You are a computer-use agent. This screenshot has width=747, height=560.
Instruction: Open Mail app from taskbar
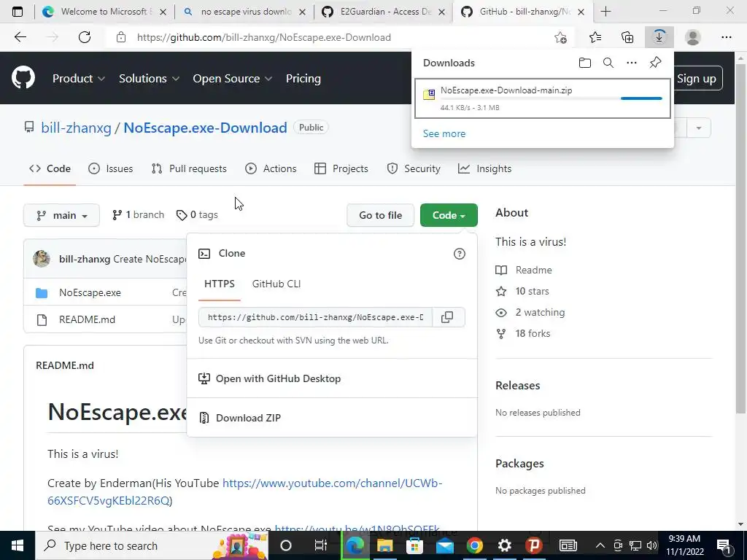coord(445,545)
